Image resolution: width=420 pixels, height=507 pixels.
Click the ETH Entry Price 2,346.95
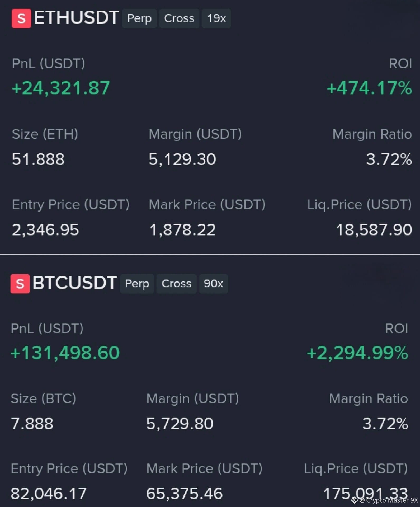(45, 230)
